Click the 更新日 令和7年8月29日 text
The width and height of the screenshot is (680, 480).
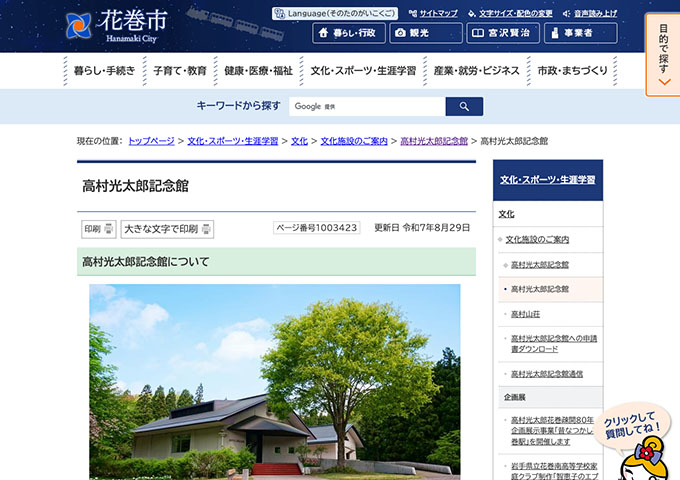(422, 228)
